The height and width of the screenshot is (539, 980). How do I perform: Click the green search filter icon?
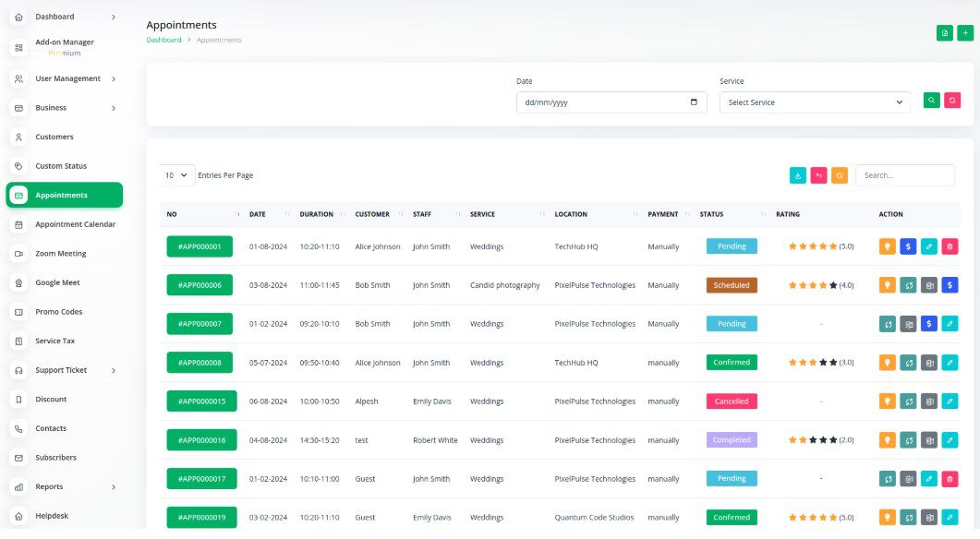click(x=932, y=100)
